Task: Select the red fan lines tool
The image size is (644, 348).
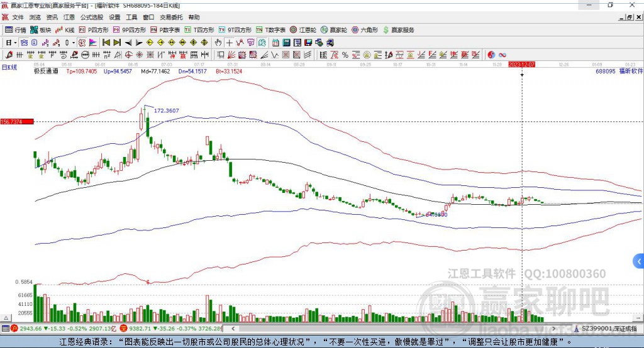Action: [231, 55]
